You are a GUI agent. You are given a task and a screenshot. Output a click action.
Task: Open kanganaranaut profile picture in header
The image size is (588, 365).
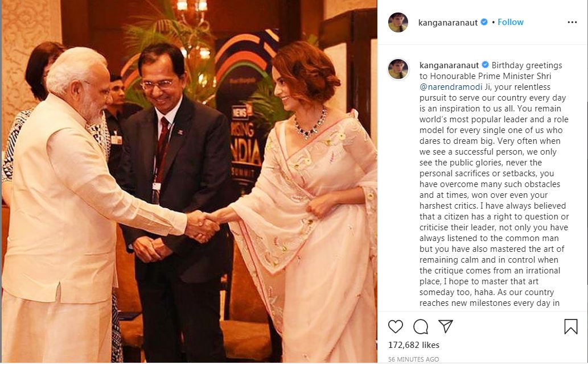398,23
